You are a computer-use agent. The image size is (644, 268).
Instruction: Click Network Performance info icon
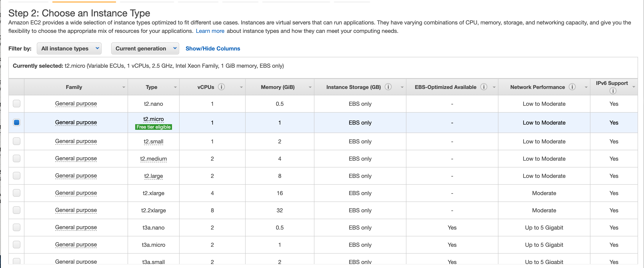(x=572, y=87)
